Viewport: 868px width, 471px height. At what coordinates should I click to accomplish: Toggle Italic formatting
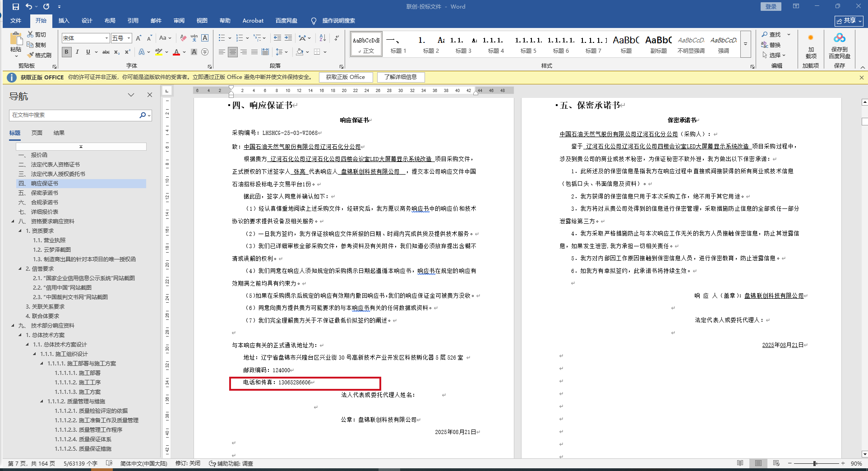[77, 52]
